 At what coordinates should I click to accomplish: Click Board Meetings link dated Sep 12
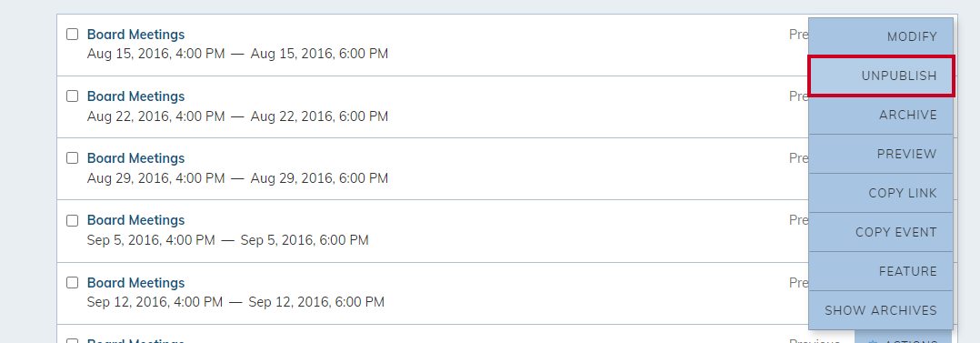135,283
